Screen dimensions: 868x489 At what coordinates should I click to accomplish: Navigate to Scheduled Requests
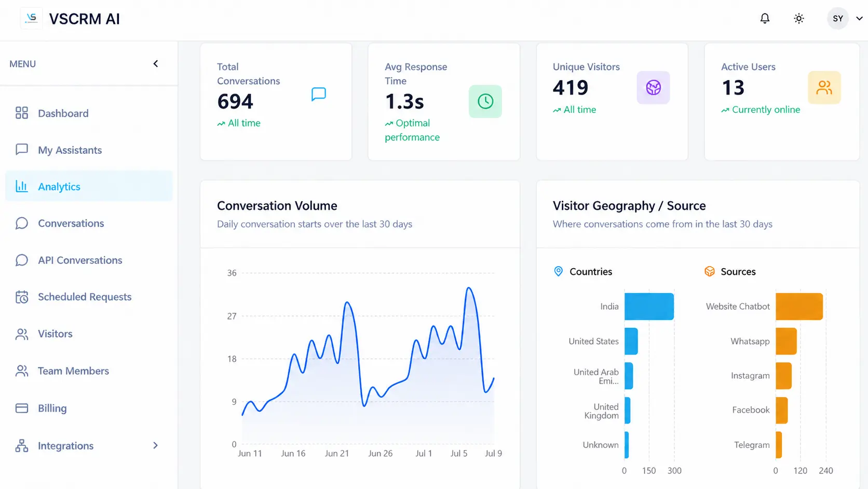(89, 297)
